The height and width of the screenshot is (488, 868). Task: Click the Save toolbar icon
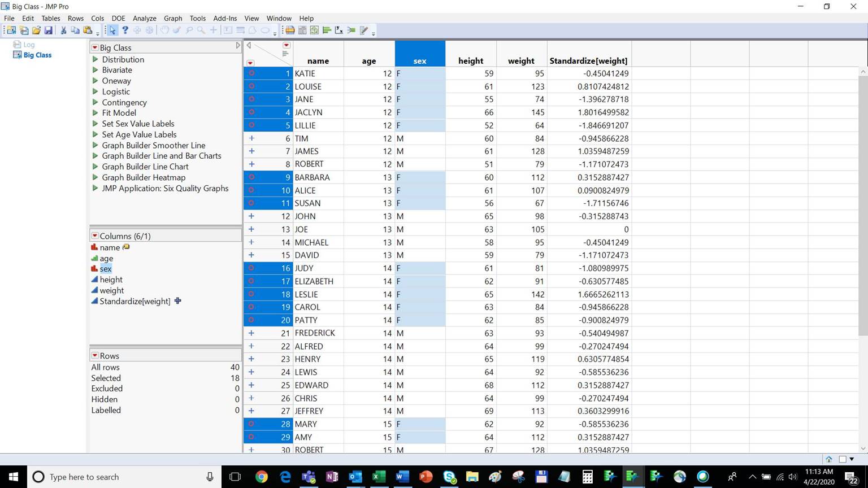tap(48, 30)
